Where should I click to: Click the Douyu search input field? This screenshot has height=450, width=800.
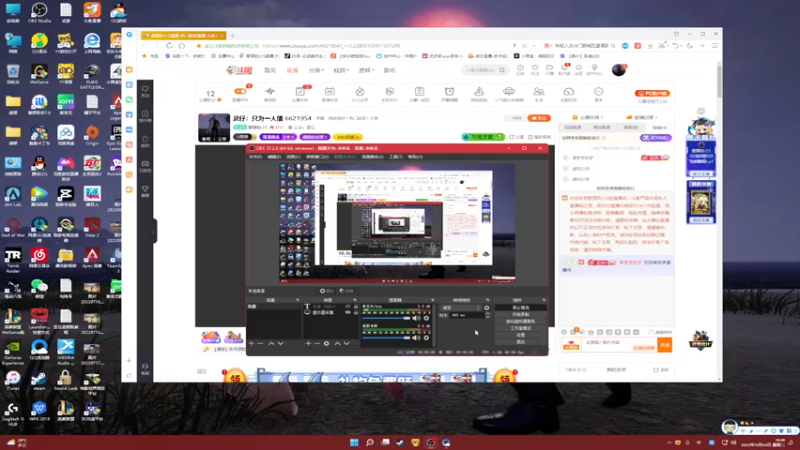pos(480,70)
